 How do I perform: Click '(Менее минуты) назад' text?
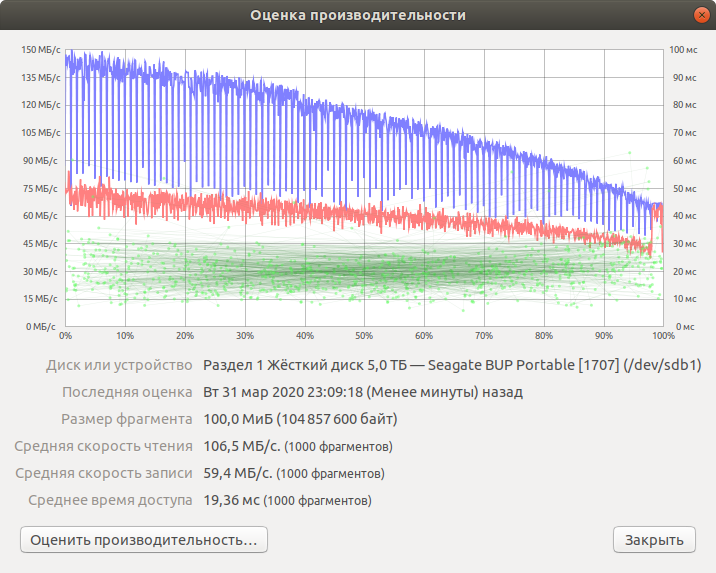(445, 392)
